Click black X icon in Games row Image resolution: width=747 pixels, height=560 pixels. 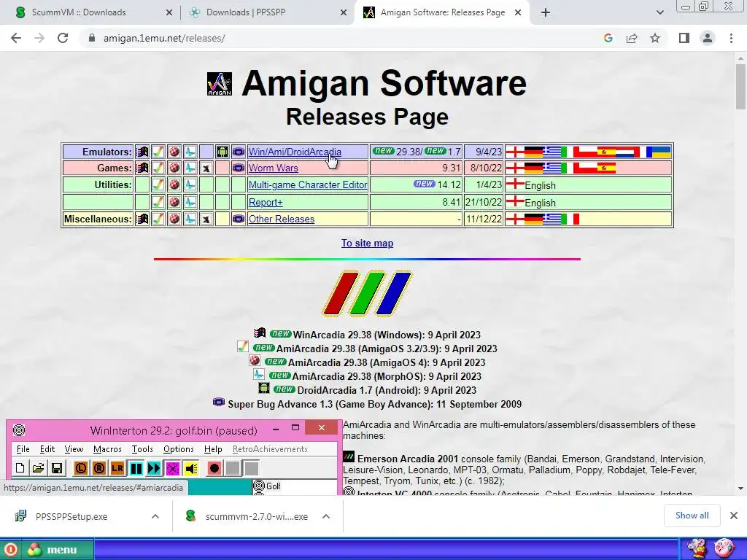[x=206, y=168]
